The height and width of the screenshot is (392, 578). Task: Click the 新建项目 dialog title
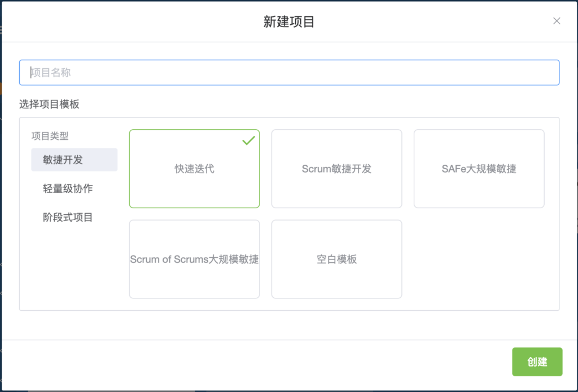pyautogui.click(x=289, y=22)
